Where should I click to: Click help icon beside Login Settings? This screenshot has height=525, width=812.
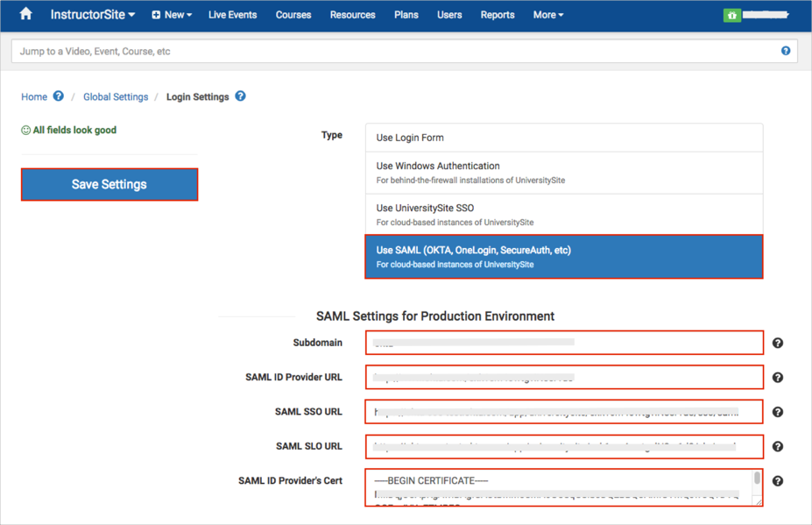pos(240,96)
